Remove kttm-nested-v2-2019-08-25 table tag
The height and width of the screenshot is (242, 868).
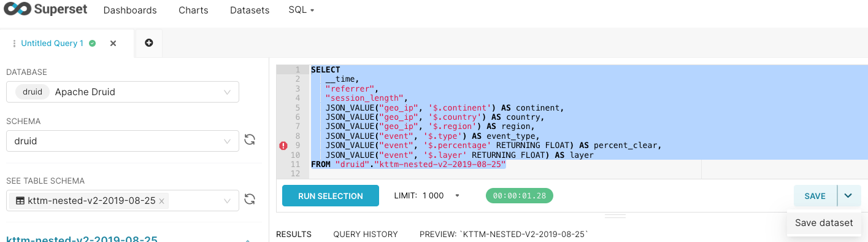(161, 201)
